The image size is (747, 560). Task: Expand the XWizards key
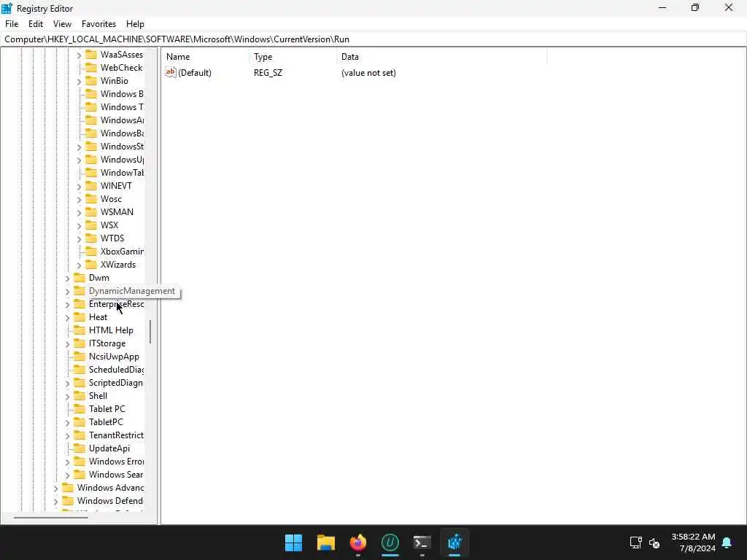[79, 265]
